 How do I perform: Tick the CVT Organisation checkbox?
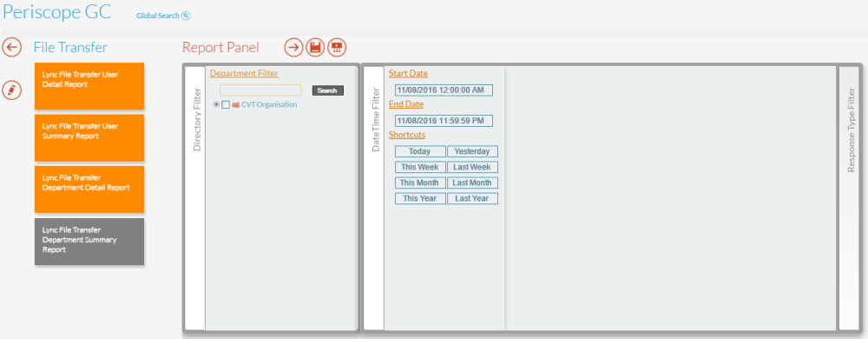coord(226,104)
